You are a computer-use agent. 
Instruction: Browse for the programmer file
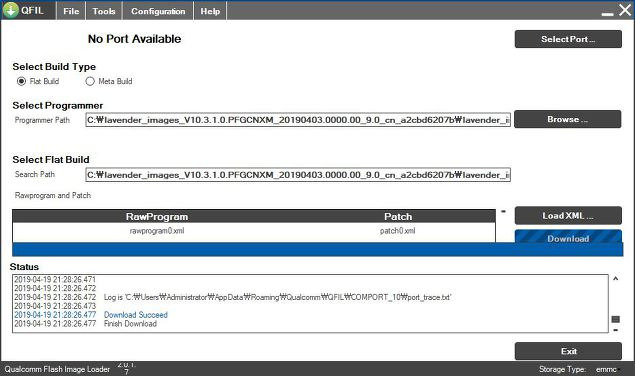[x=567, y=119]
